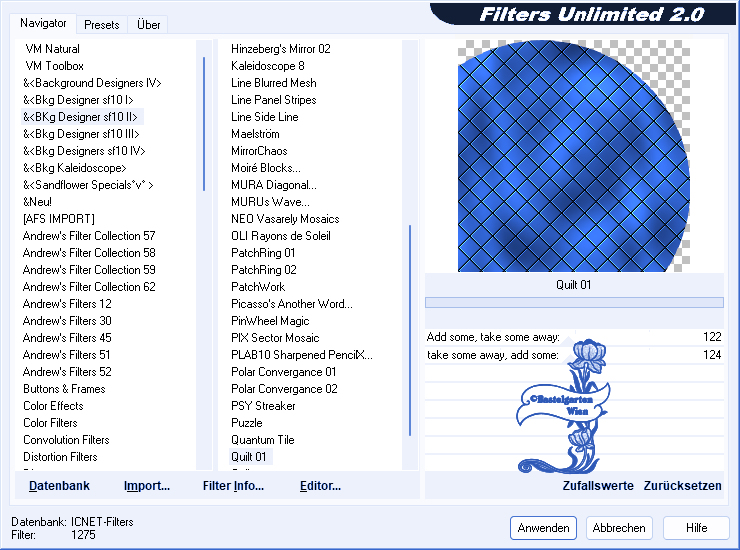
Task: Choose Hinzeberg's Mirror 02 filter
Action: coord(280,49)
